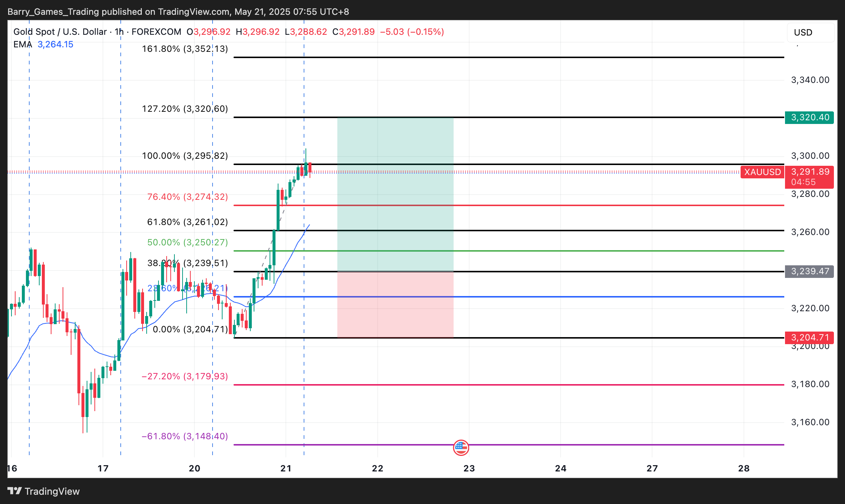Click the 3,239.47 entry price label
This screenshot has height=504, width=845.
(x=809, y=271)
